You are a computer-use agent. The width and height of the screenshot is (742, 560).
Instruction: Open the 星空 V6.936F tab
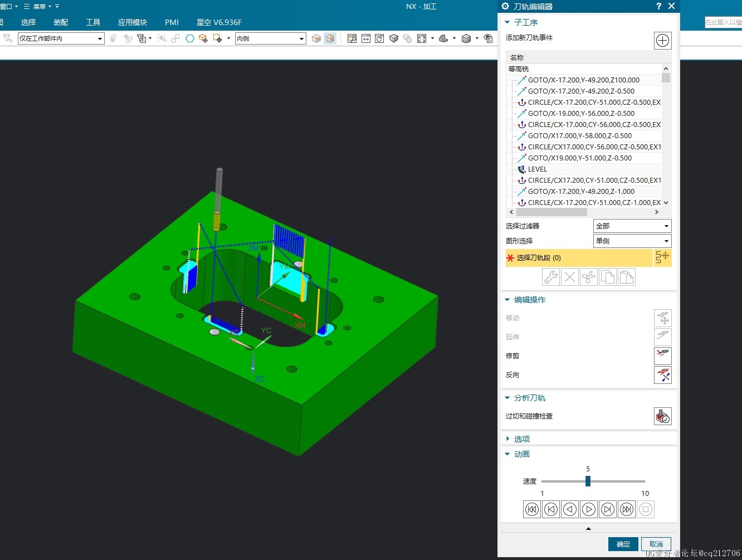tap(219, 22)
